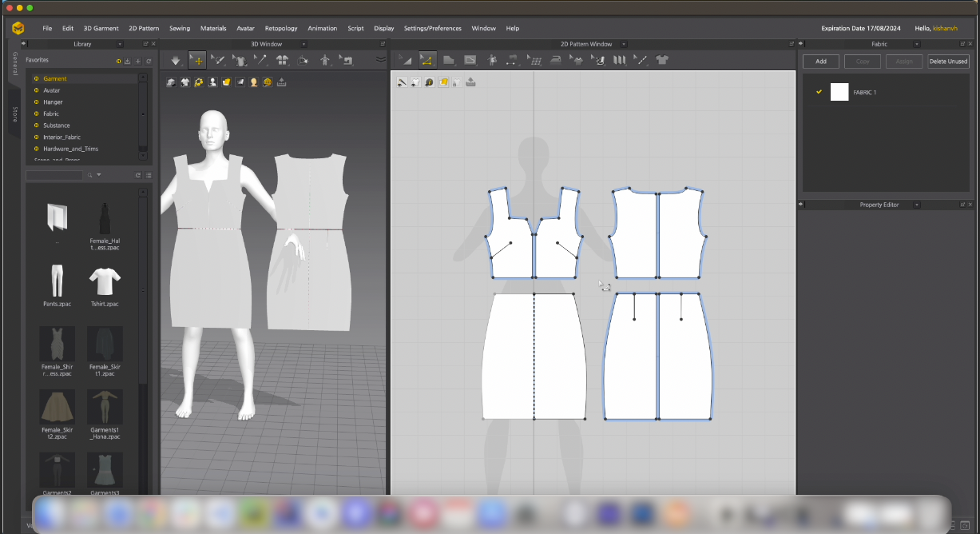Click the download icon beside Favorites
The image size is (980, 534).
pos(127,61)
